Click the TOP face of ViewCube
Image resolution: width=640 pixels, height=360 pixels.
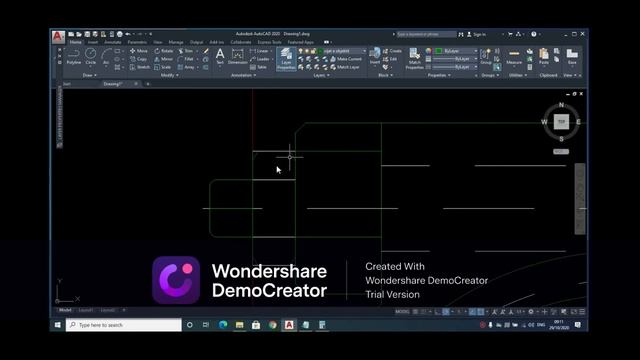pyautogui.click(x=561, y=122)
